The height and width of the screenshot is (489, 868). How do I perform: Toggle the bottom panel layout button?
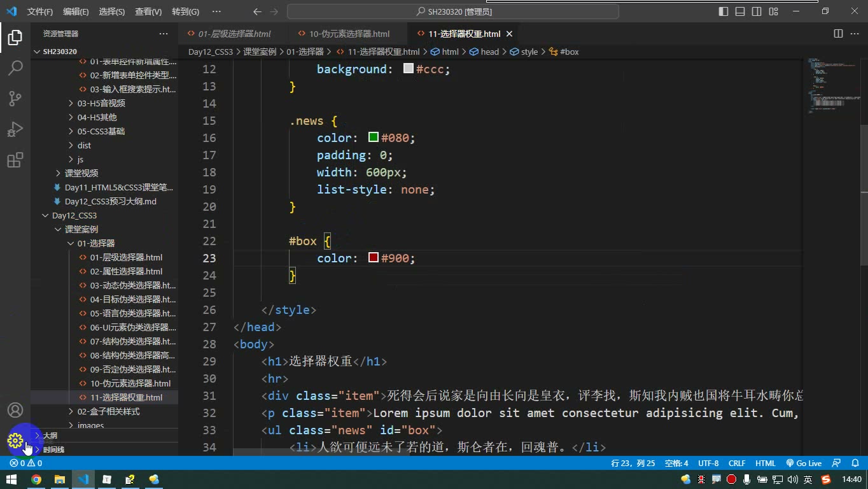[x=740, y=11]
